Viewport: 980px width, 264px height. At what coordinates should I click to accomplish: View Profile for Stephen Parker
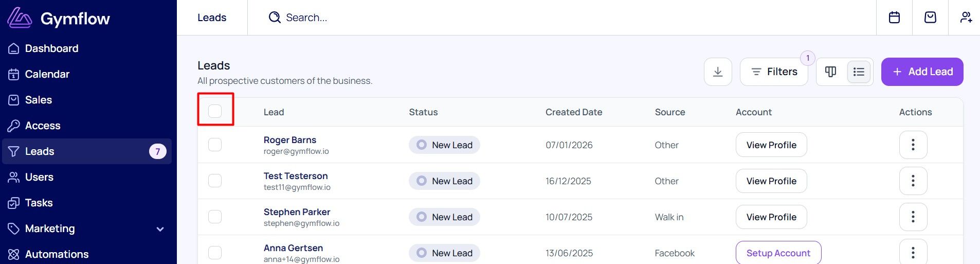point(771,217)
